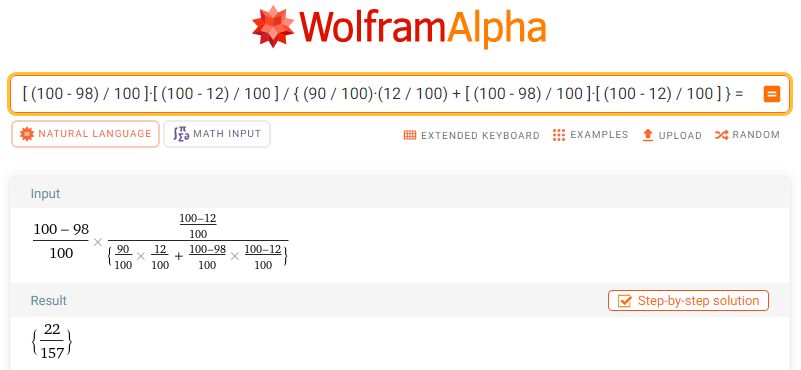Open the Step-by-step solution
This screenshot has height=370, width=801.
[688, 300]
